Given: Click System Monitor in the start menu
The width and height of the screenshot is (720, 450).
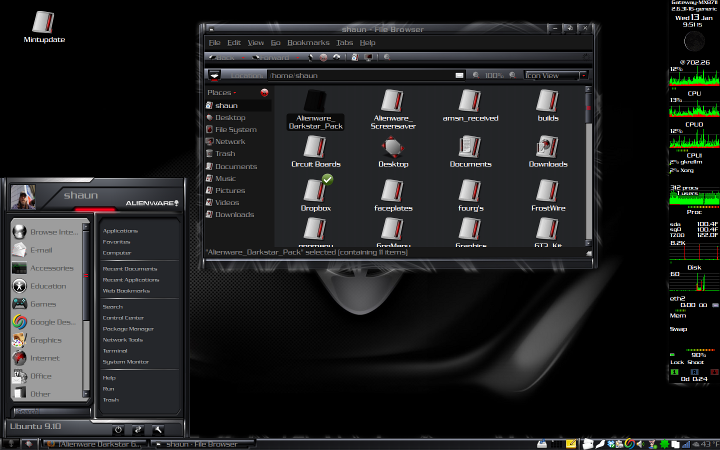Looking at the screenshot, I should 125,362.
